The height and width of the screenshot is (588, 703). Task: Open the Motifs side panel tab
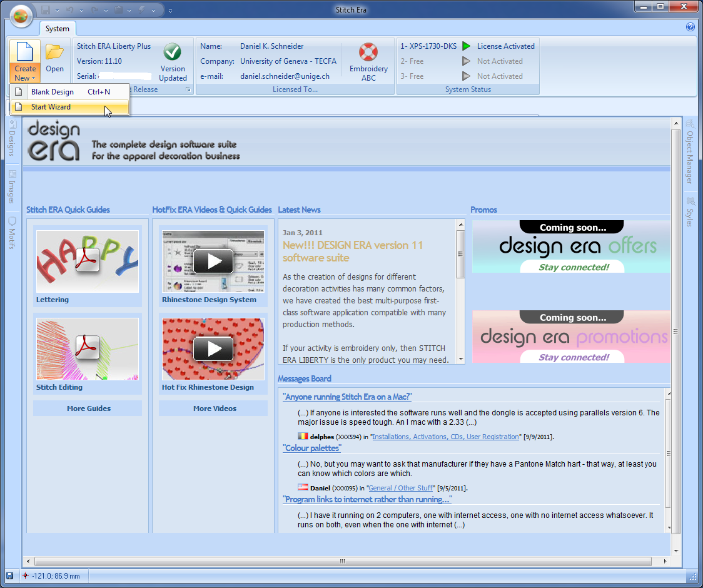click(12, 233)
